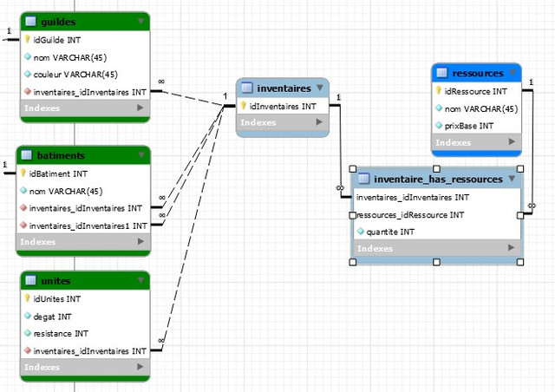Click the bottom-right selection resize handle
555x392 pixels.
520,262
